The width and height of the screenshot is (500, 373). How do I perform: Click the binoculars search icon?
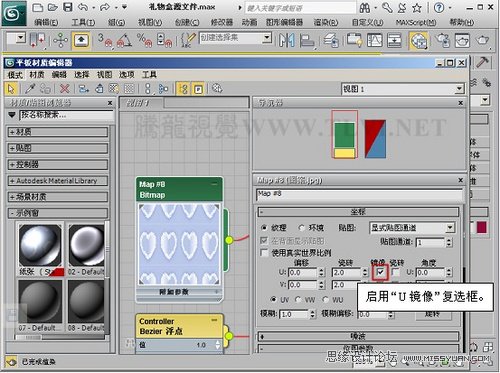(365, 8)
